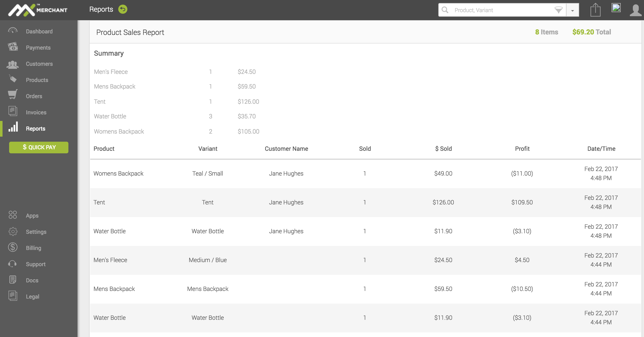
Task: Click the Merchant logo
Action: pyautogui.click(x=37, y=10)
